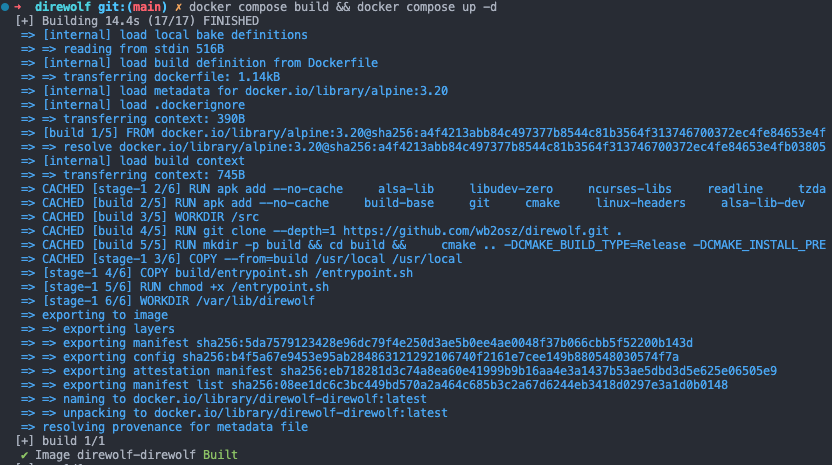The image size is (832, 465).
Task: Click the yellow ✗ git dirty marker
Action: [178, 7]
